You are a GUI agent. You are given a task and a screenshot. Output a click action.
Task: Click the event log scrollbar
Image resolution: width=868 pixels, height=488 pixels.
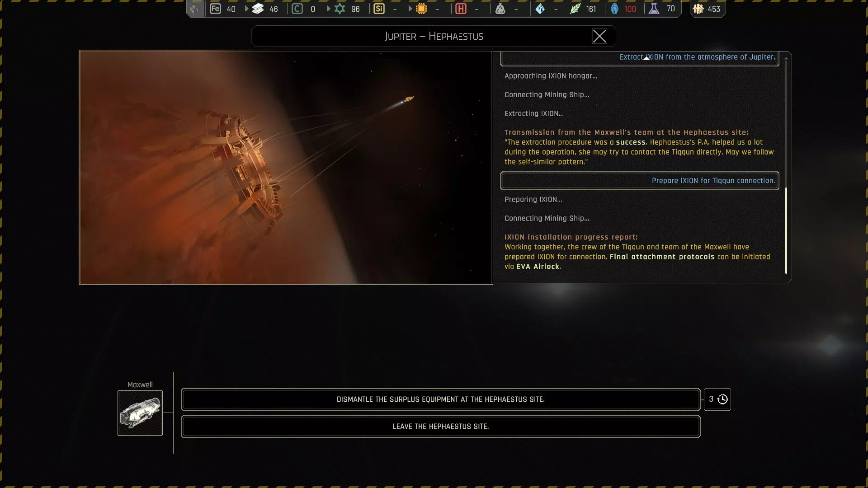786,230
